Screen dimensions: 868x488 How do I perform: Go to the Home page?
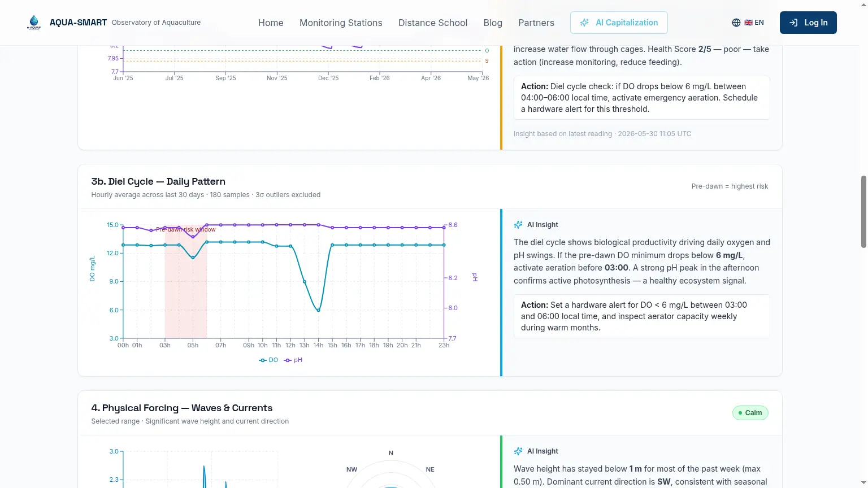pyautogui.click(x=271, y=23)
